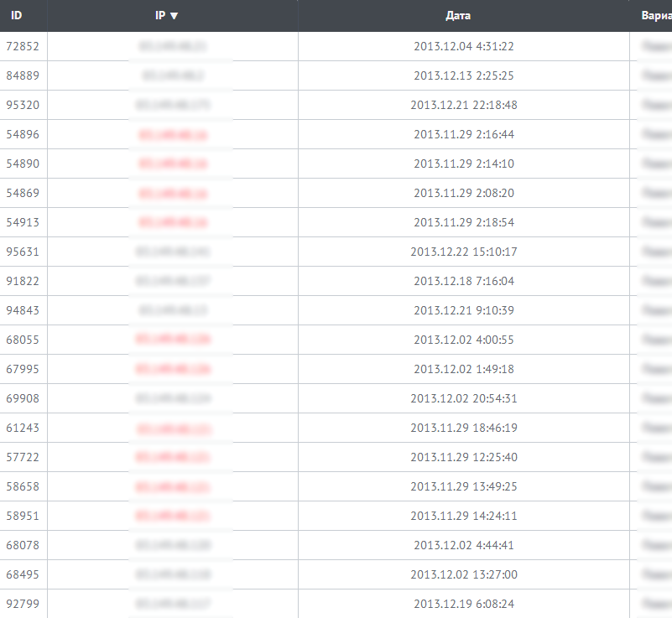Click date 2013.11.29 2:18:54

tap(464, 222)
